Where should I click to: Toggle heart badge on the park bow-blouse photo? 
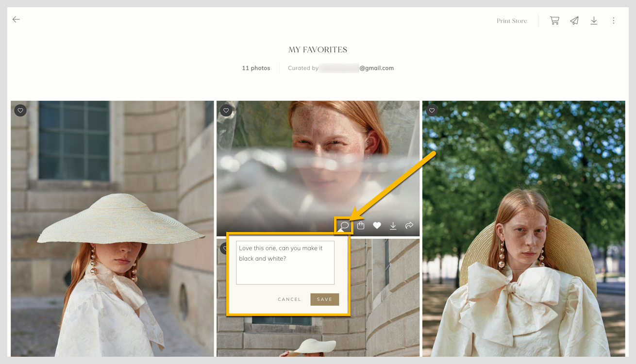[x=432, y=111]
